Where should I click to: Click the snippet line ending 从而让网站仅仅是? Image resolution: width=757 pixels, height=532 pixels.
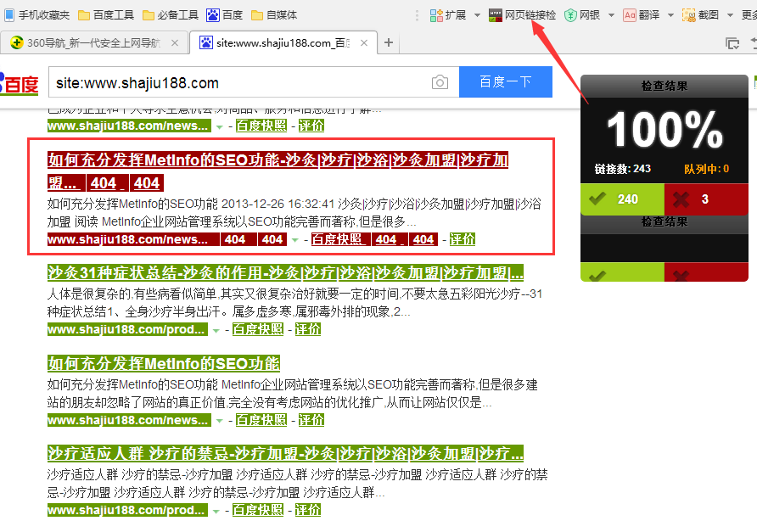[269, 402]
